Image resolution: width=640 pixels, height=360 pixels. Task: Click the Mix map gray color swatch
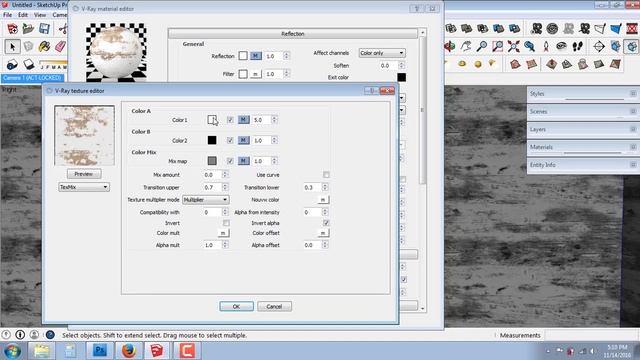tap(212, 161)
